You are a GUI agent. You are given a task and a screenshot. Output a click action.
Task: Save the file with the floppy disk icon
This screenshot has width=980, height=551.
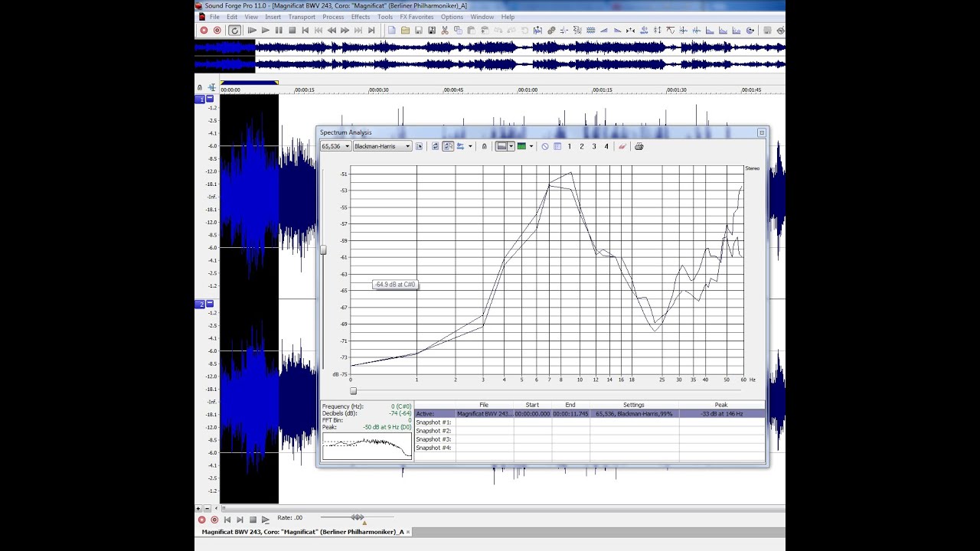418,31
